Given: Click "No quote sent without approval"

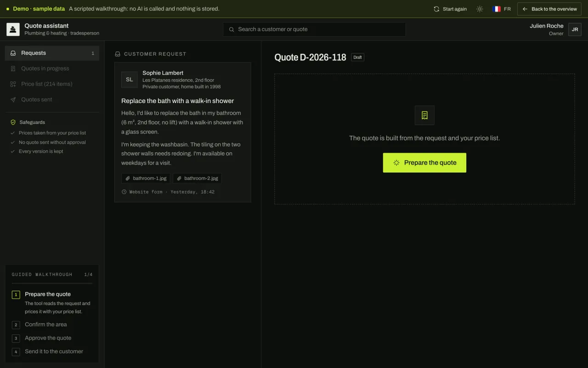Looking at the screenshot, I should point(52,142).
